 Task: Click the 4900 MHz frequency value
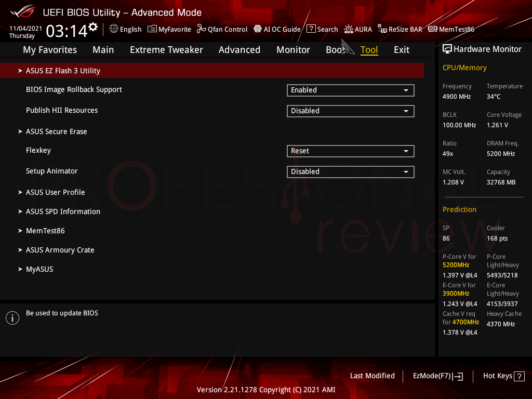(x=456, y=96)
